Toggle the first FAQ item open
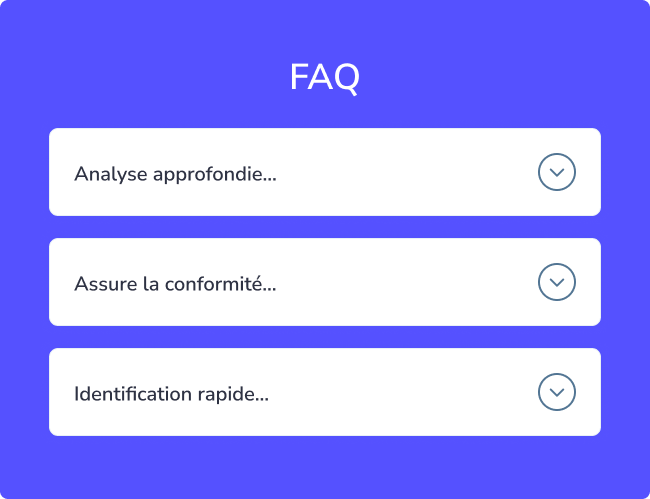Screen dimensions: 650x499 point(557,172)
